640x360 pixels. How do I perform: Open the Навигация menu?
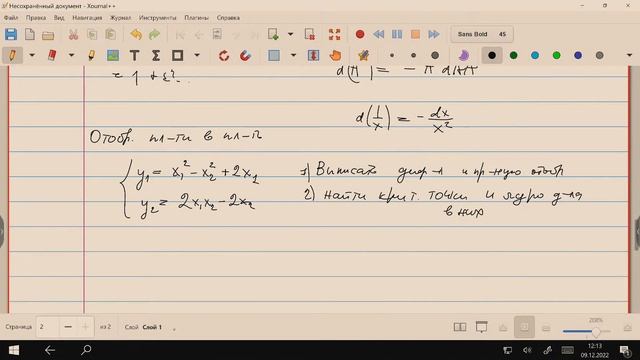[x=87, y=18]
